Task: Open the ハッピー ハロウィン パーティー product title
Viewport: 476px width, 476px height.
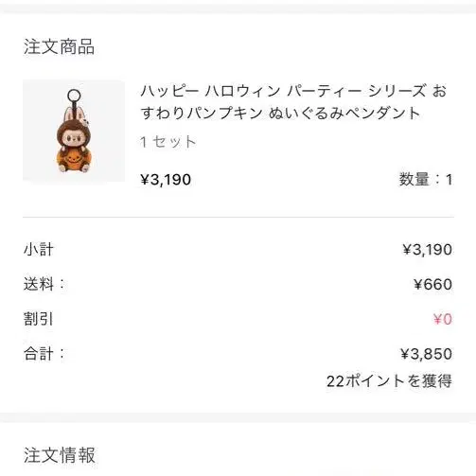Action: [x=293, y=102]
